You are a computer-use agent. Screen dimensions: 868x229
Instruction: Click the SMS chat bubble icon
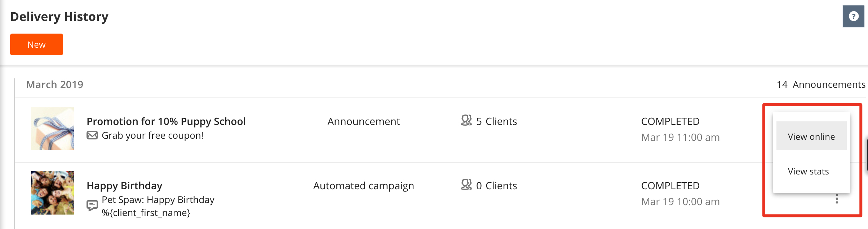point(92,206)
